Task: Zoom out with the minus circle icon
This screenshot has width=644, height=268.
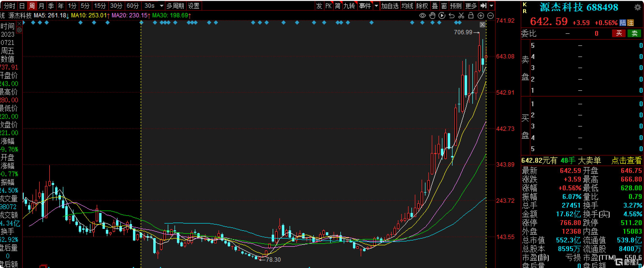Action: pyautogui.click(x=490, y=16)
